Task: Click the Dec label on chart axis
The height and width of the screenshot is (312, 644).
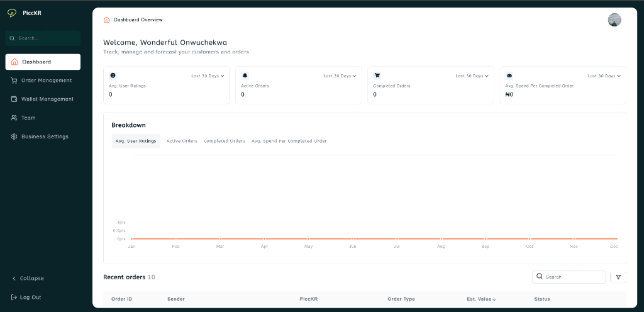Action: coord(614,247)
